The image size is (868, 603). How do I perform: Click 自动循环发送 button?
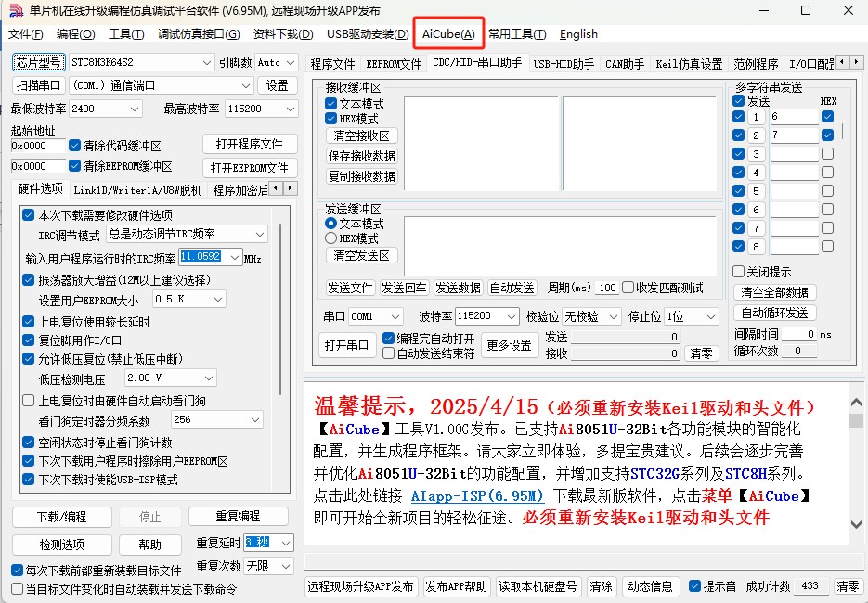click(774, 314)
